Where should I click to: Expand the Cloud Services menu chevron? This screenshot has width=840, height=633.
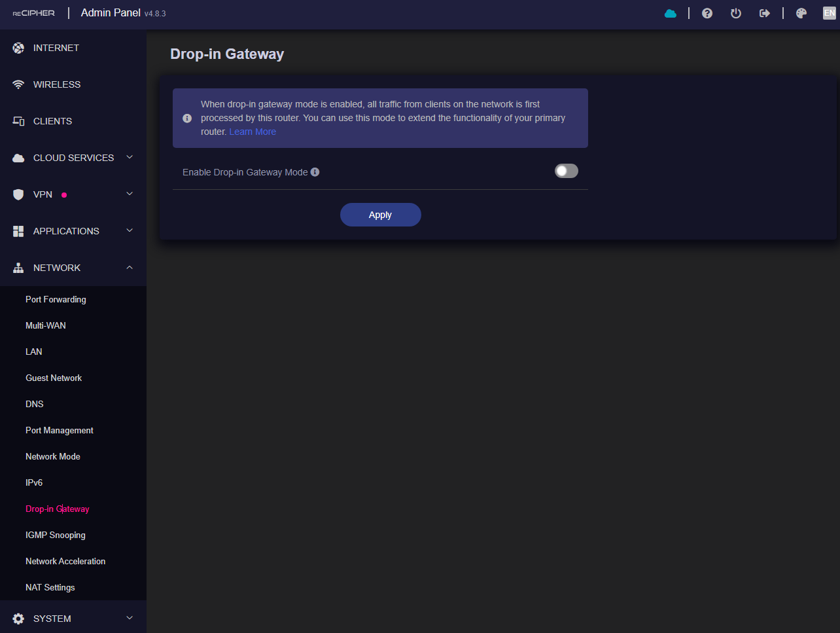130,157
